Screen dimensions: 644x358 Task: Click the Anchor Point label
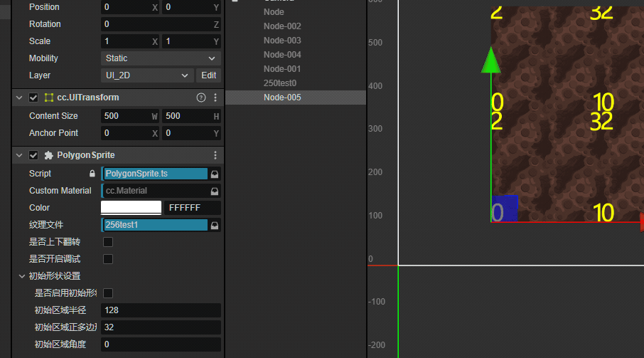pos(53,133)
